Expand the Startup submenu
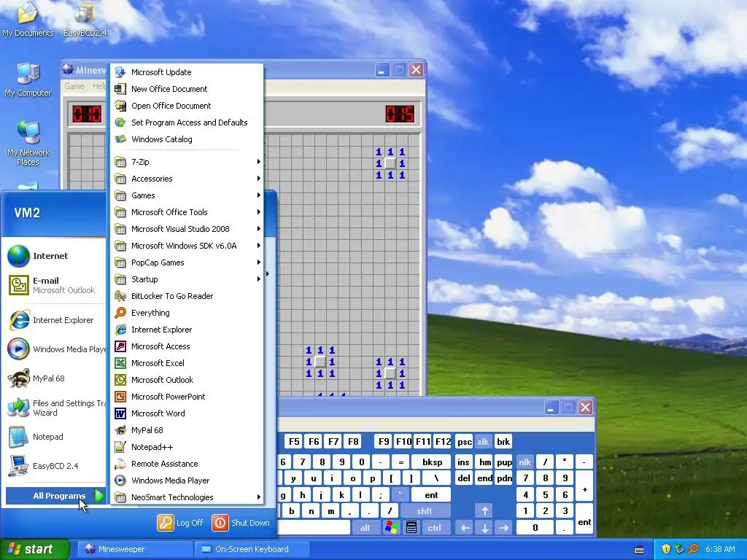 coord(188,279)
